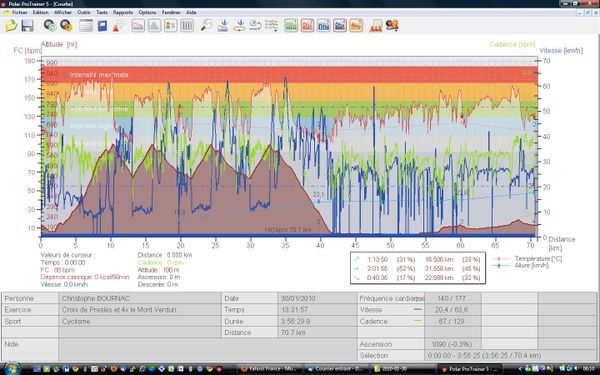Click the flat row 2:01:55 in summary box
This screenshot has height=375, width=600.
418,269
